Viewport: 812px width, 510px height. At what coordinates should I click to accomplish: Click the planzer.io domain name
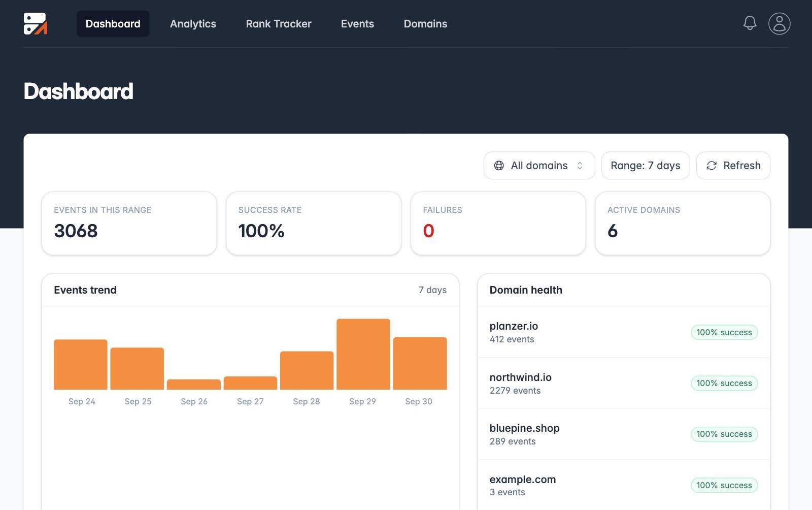tap(514, 326)
